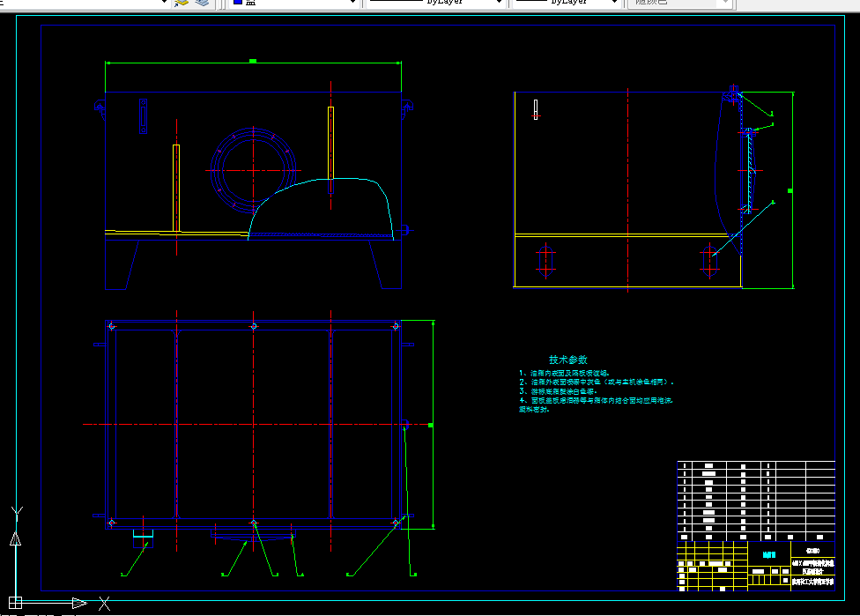
Task: Click the UCS origin square icon
Action: pos(15,602)
